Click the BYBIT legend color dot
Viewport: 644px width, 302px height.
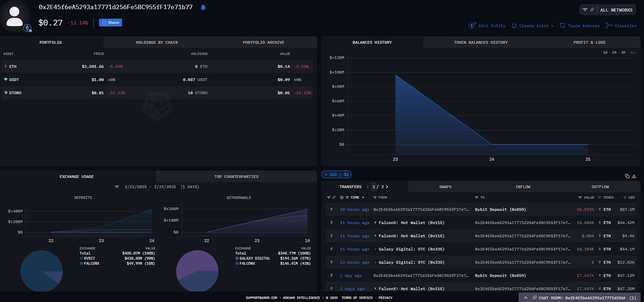pyautogui.click(x=81, y=258)
